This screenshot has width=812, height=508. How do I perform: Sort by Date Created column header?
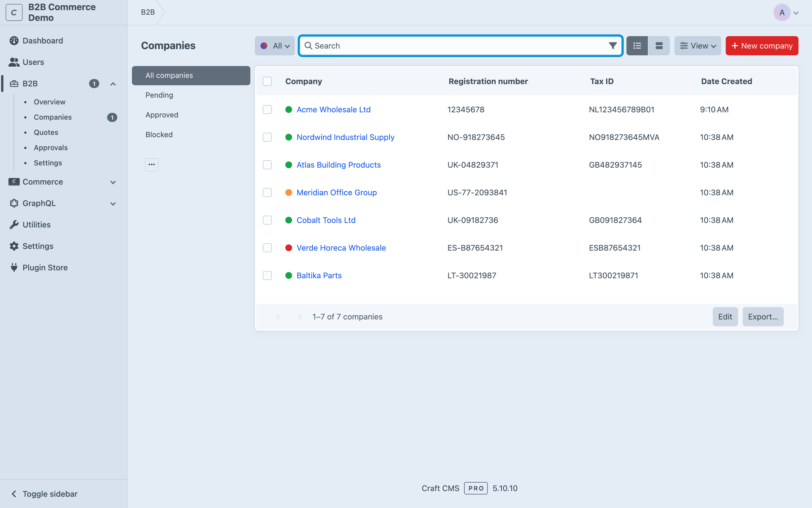[x=727, y=81]
